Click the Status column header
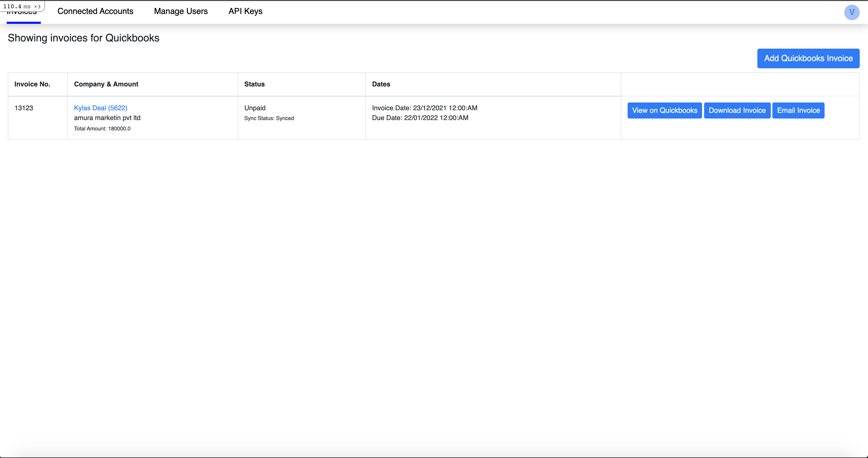This screenshot has width=868, height=458. coord(254,84)
